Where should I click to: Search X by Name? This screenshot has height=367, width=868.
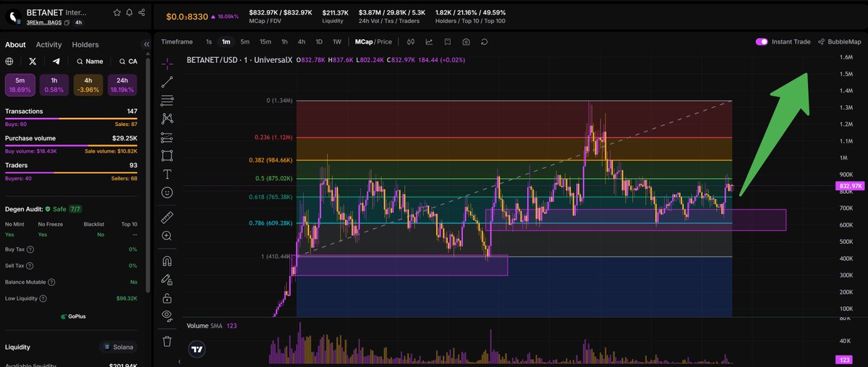(x=90, y=62)
